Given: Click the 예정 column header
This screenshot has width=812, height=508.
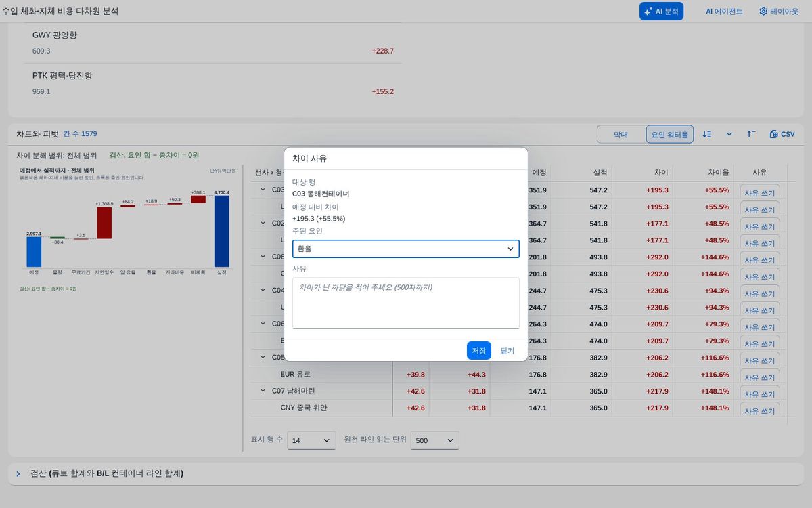Looking at the screenshot, I should point(539,173).
